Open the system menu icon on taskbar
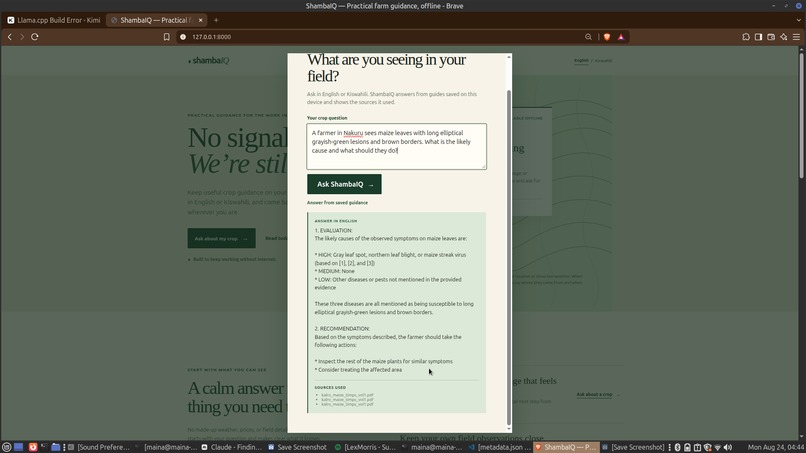Viewport: 806px width, 453px height. click(6, 447)
